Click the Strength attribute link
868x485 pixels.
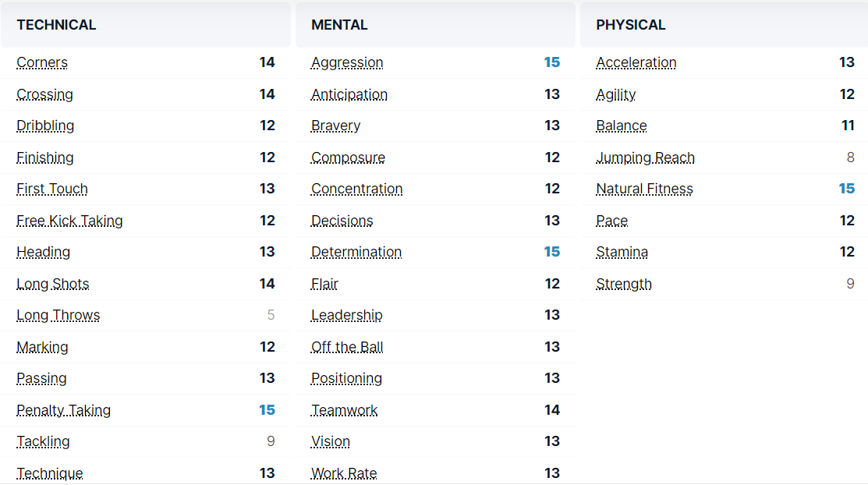point(624,284)
